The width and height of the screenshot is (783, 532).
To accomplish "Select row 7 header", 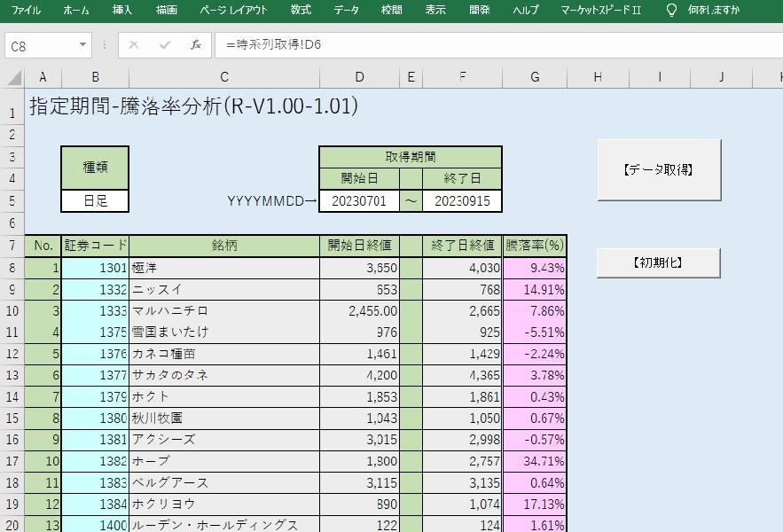I will 12,246.
